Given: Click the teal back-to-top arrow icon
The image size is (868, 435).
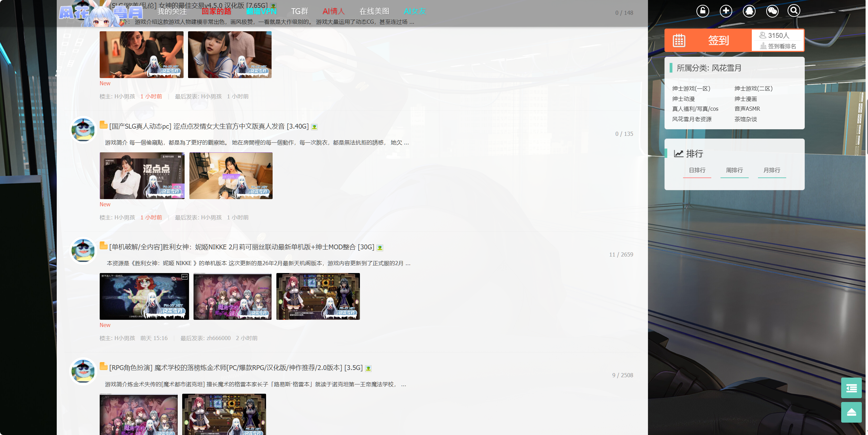Looking at the screenshot, I should (x=851, y=412).
